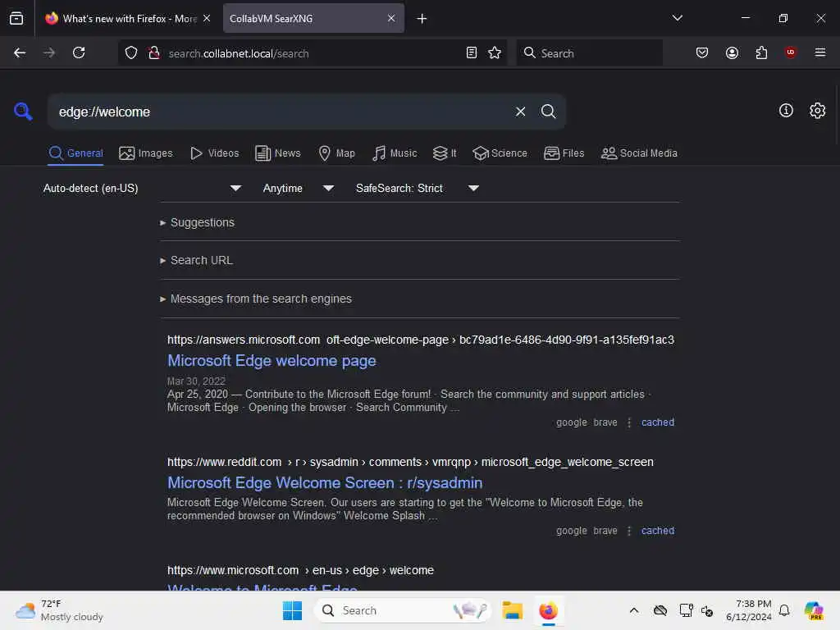Show hidden system tray icons
The image size is (840, 630).
coord(634,610)
